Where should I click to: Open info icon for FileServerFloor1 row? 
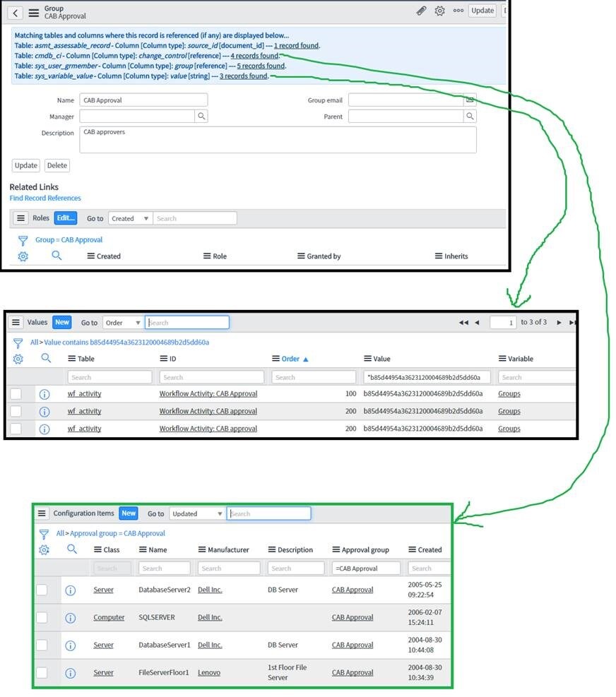click(70, 673)
